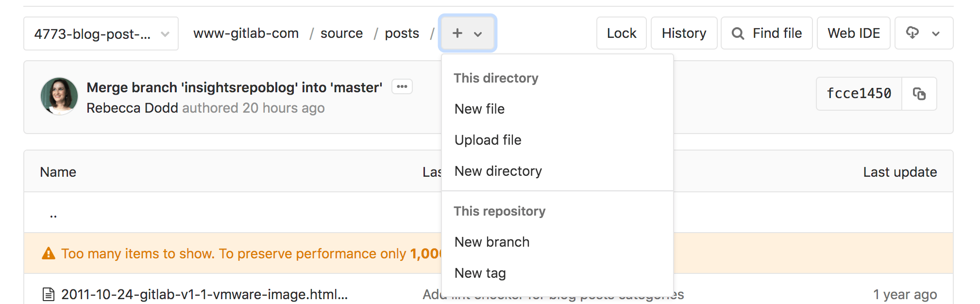
Task: Click the plus icon in breadcrumb
Action: click(457, 33)
